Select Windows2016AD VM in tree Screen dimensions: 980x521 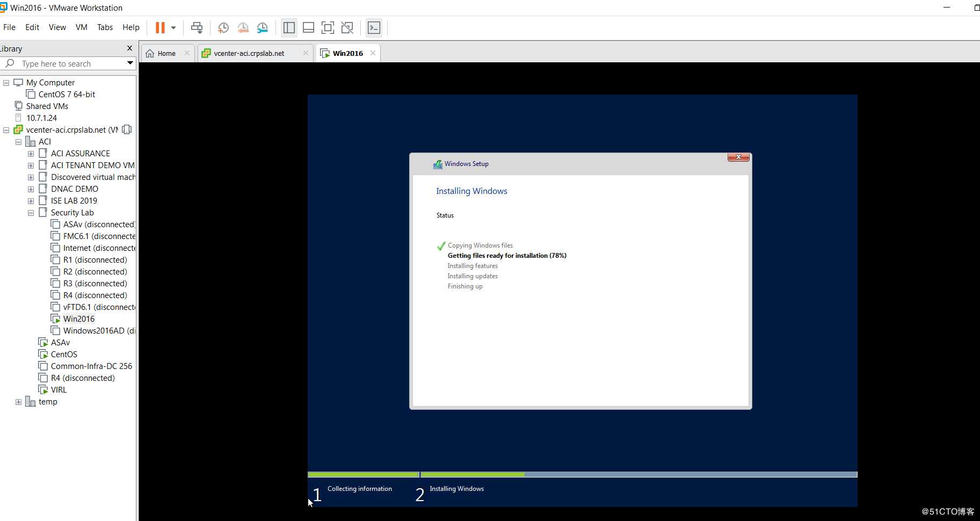click(99, 331)
